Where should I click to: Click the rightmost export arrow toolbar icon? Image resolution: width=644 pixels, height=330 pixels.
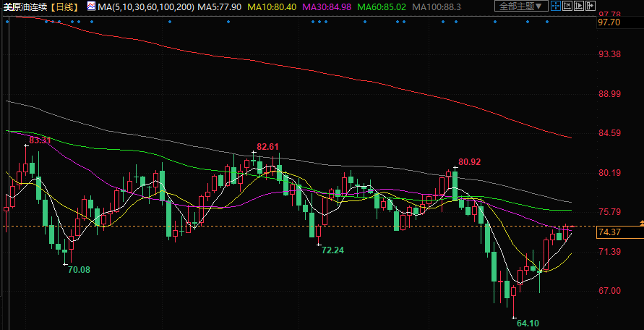click(x=591, y=6)
